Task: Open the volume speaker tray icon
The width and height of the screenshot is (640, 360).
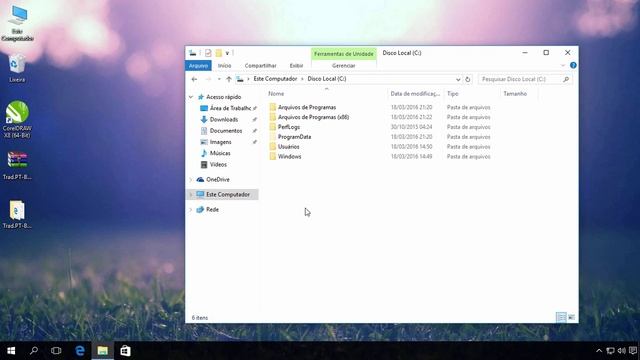Action: point(621,351)
